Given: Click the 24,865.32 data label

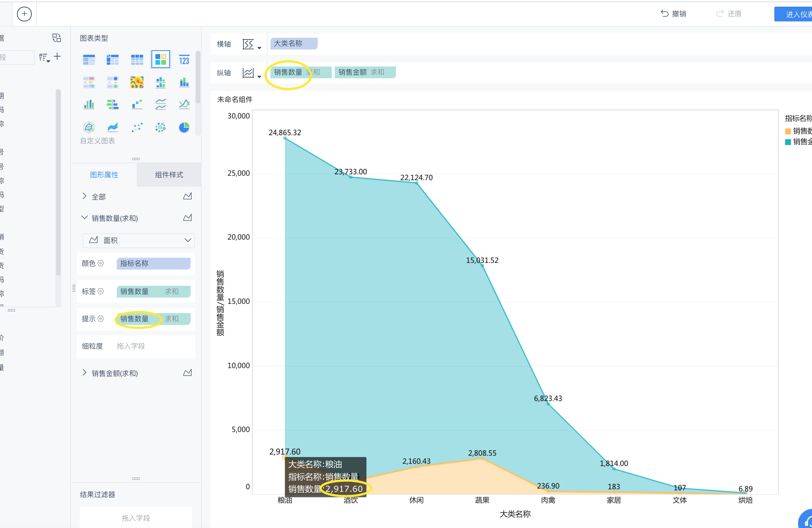Looking at the screenshot, I should pyautogui.click(x=285, y=132).
